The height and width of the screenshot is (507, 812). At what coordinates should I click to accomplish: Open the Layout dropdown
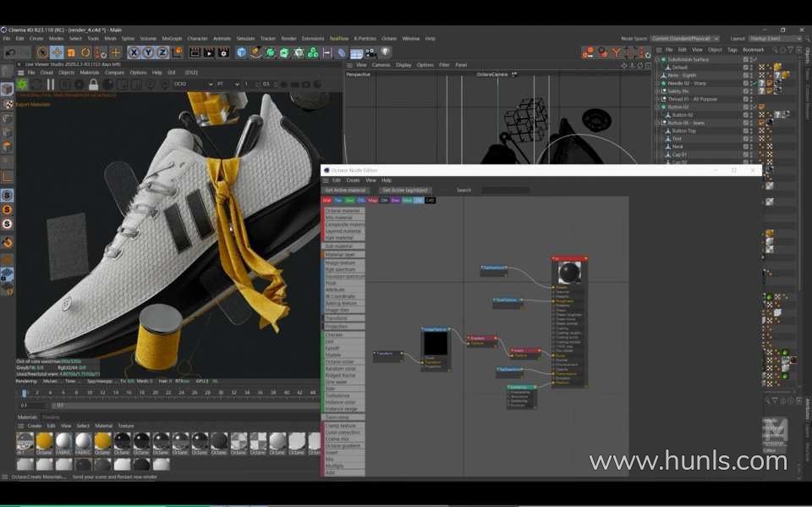(774, 38)
